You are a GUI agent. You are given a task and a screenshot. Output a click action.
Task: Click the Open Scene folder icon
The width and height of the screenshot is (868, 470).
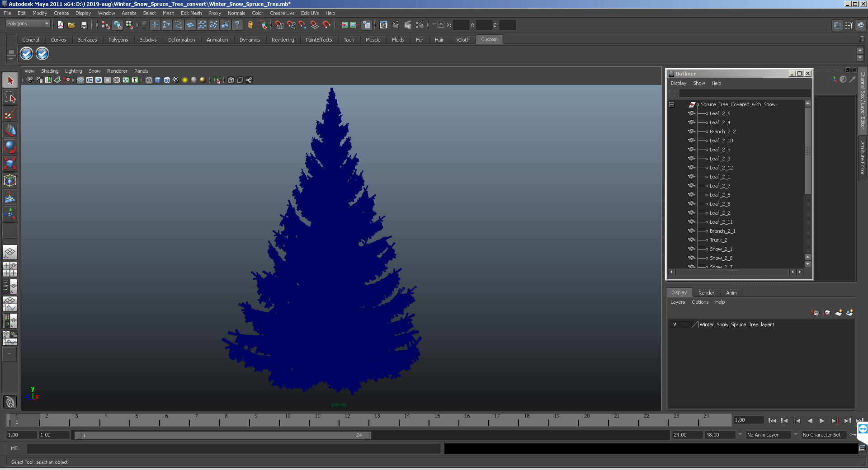pos(71,25)
